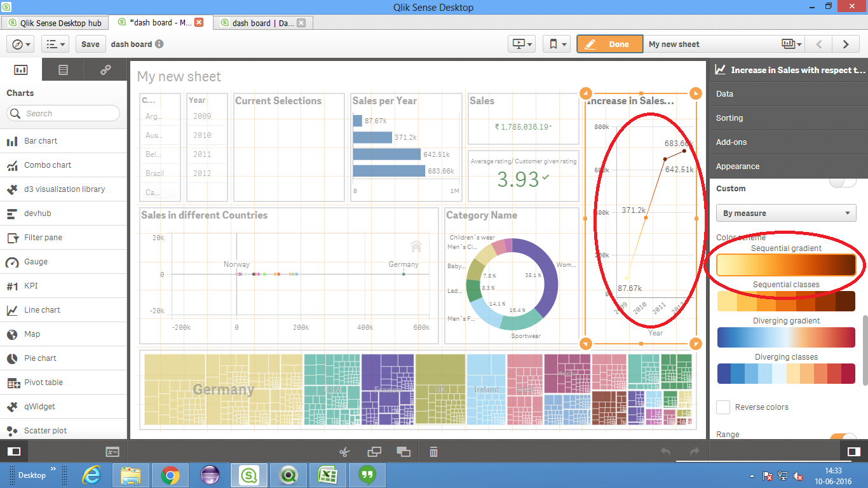Open the storytelling play menu

coord(522,44)
